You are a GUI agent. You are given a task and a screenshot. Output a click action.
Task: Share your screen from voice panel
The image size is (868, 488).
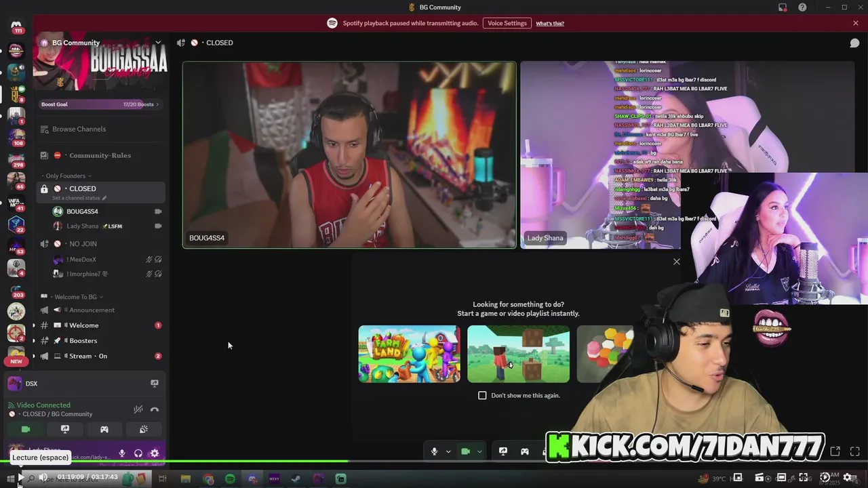65,429
